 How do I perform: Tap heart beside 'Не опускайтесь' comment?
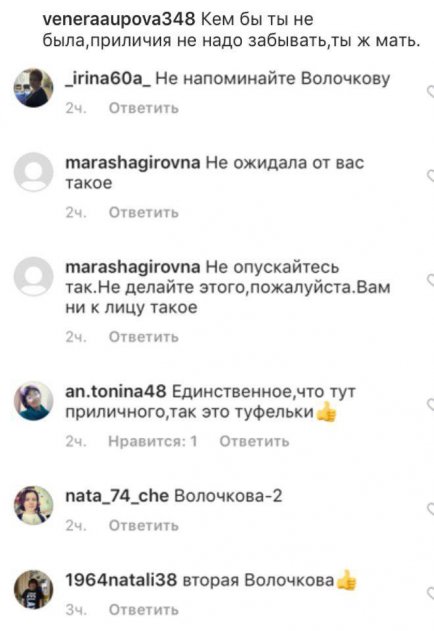tap(431, 280)
